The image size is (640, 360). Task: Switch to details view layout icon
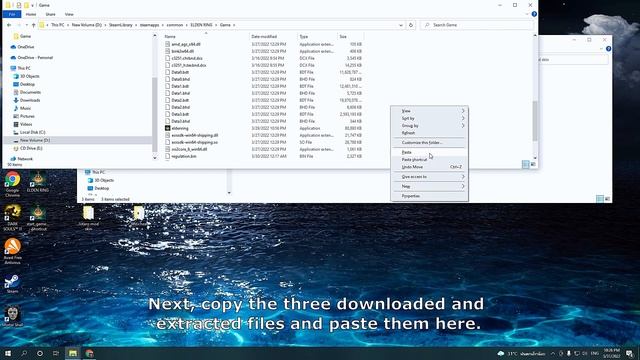click(x=526, y=164)
